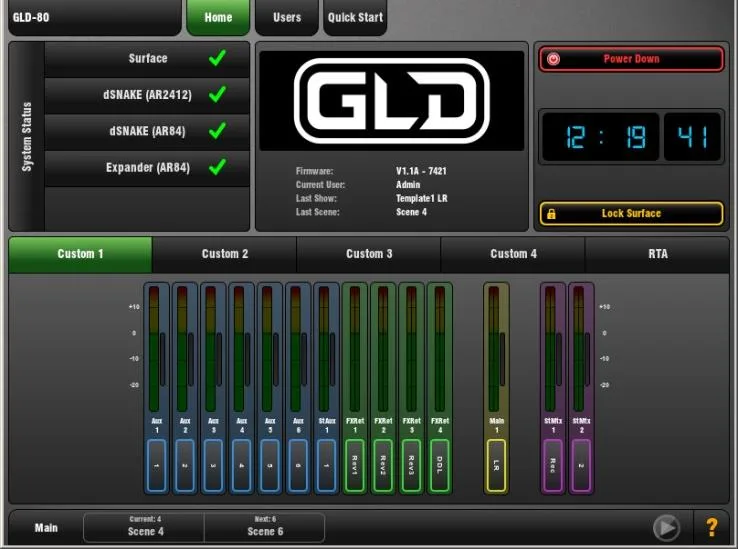Screen dimensions: 738x549
Task: Select the StAux 1 channel name box
Action: (x=327, y=466)
